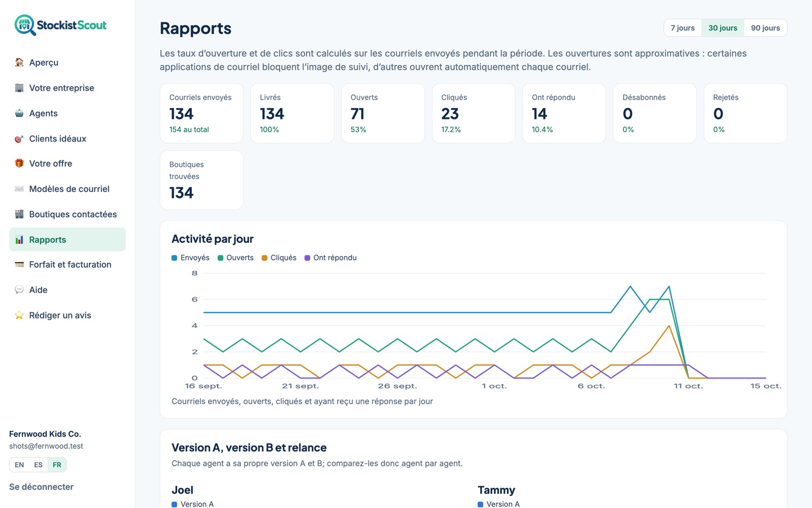812x508 pixels.
Task: Click the Aide speech bubble icon
Action: 19,290
